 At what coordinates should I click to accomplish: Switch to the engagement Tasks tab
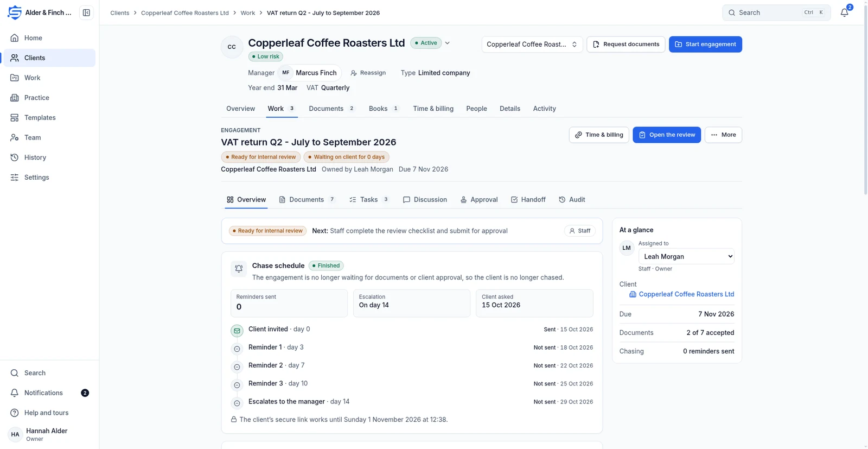tap(369, 200)
